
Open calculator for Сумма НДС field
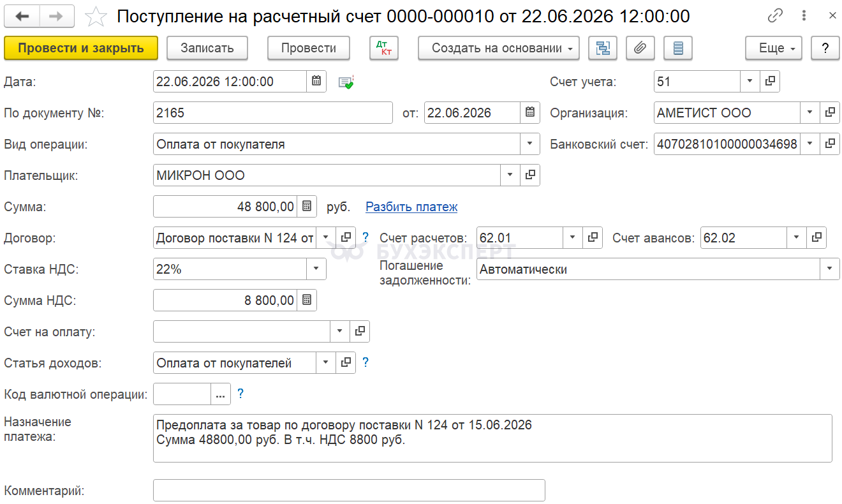pos(307,300)
